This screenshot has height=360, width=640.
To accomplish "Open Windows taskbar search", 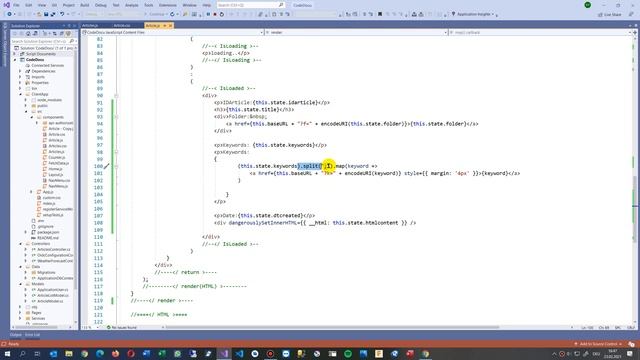I will pos(22,353).
